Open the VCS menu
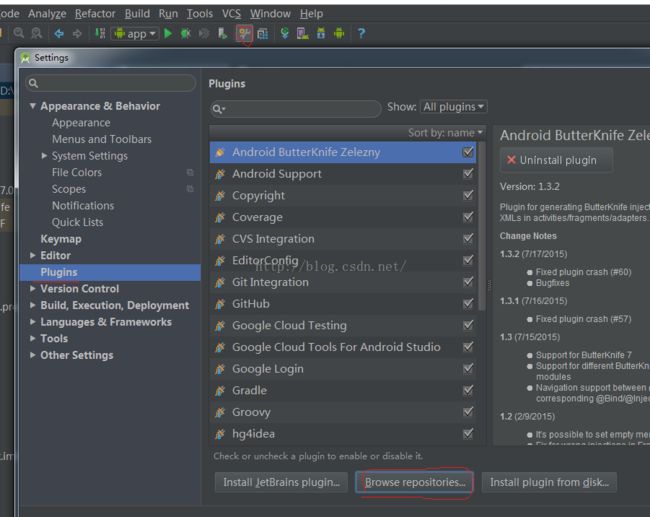650x517 pixels. 231,14
